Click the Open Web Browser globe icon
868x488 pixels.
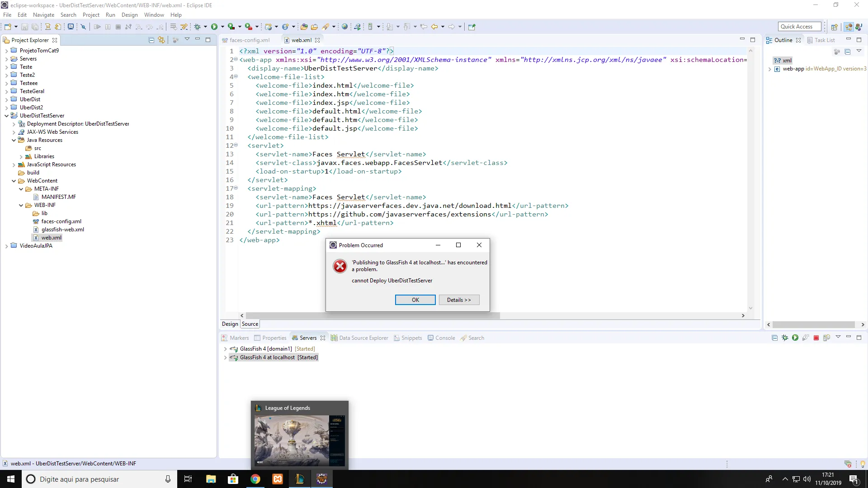345,27
